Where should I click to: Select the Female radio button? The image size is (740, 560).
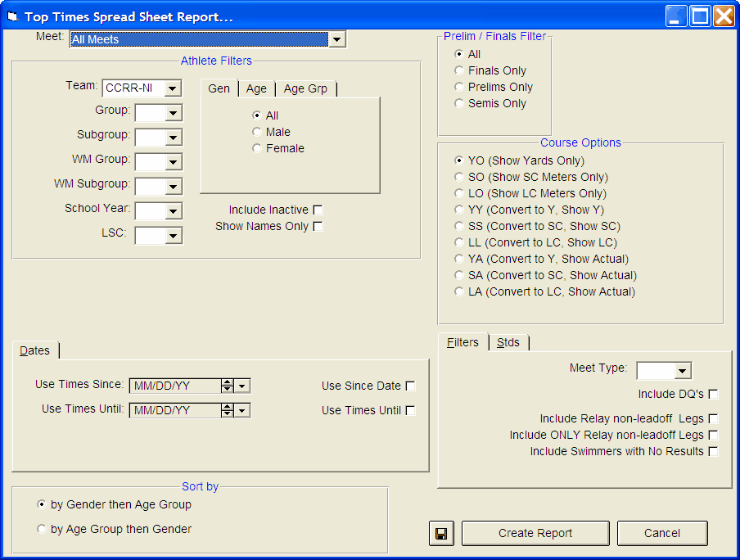coord(257,148)
